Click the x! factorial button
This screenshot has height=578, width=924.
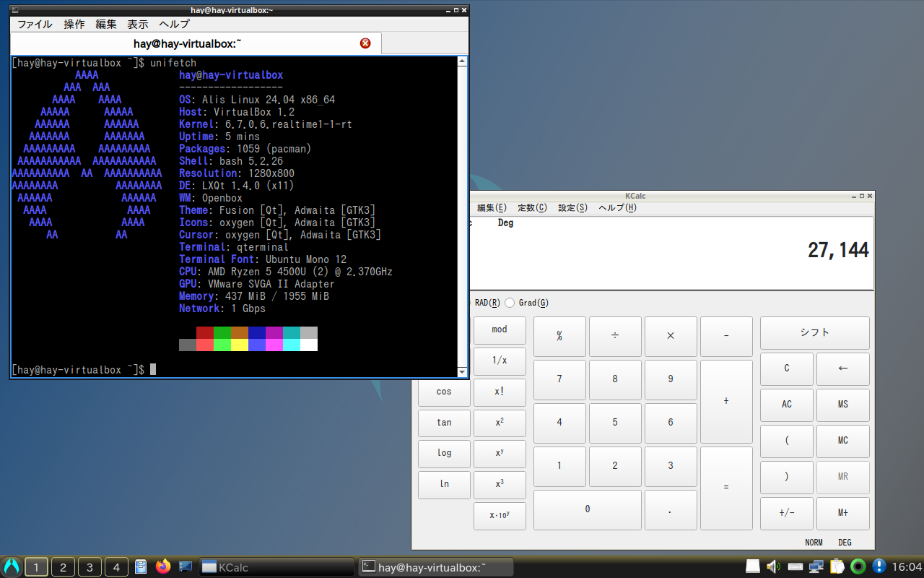tap(500, 392)
